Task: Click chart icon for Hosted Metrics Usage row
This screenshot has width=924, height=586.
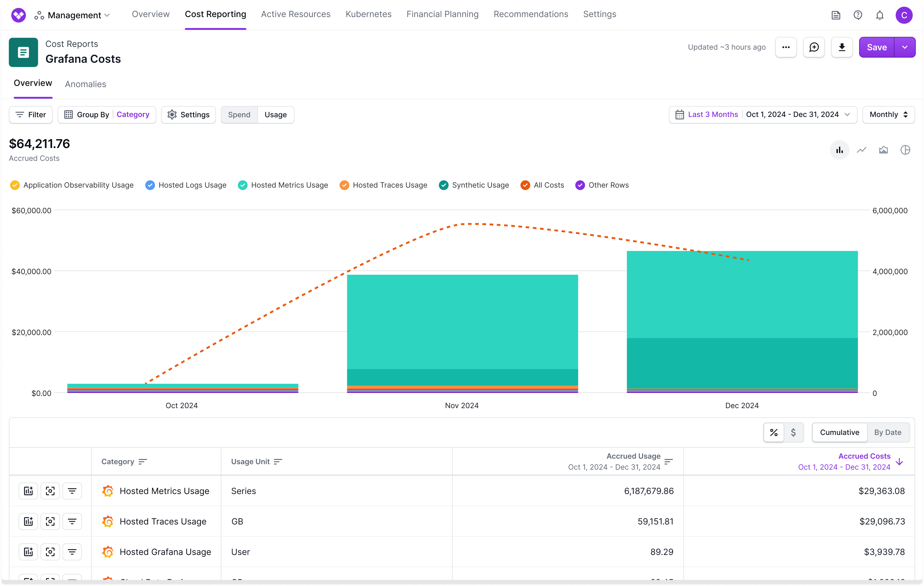Action: tap(28, 491)
